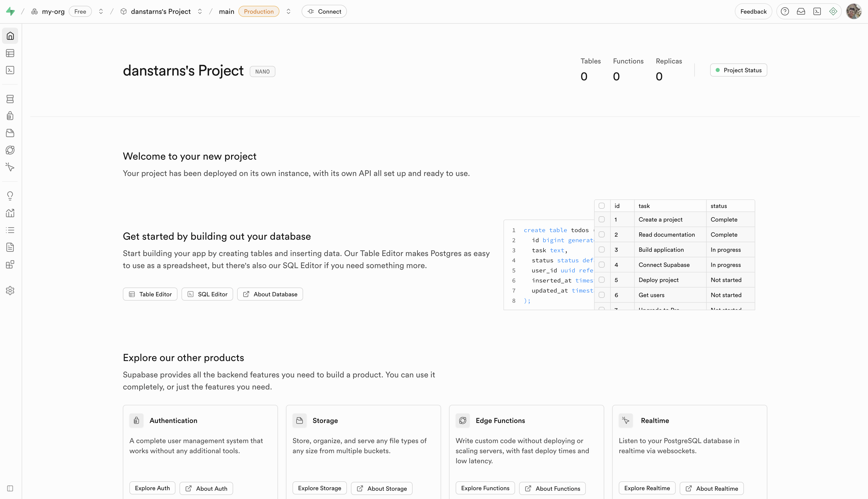Click the Connect button

[324, 11]
